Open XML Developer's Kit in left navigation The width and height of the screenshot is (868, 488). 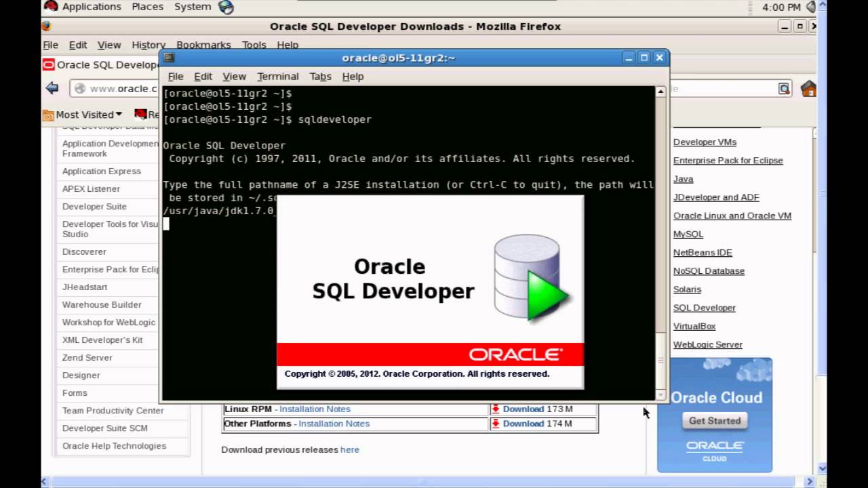point(102,340)
